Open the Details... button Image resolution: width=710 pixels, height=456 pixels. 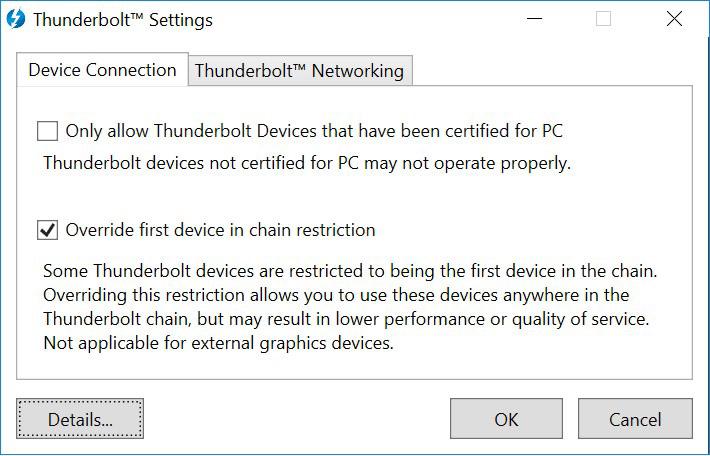pyautogui.click(x=80, y=419)
